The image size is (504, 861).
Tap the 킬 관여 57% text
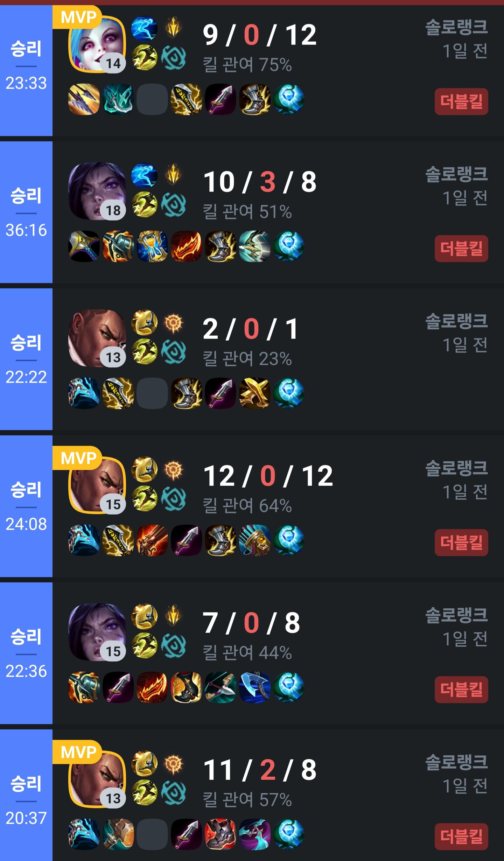[247, 800]
